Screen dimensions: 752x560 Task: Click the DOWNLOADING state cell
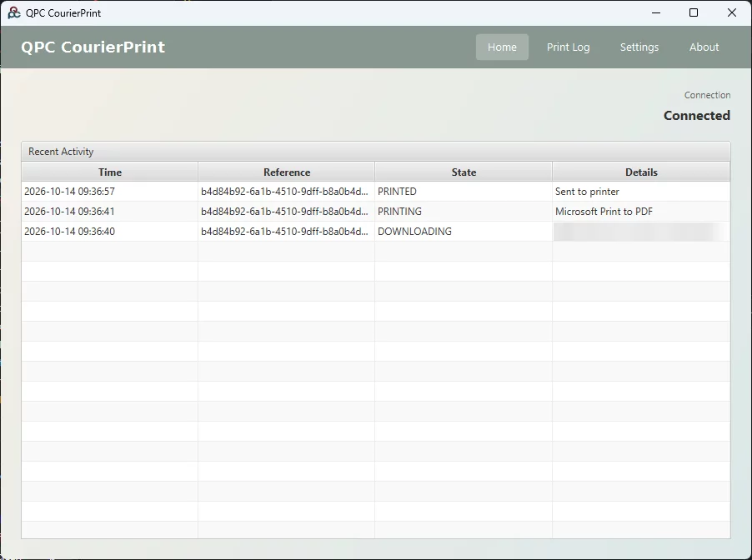coord(464,232)
